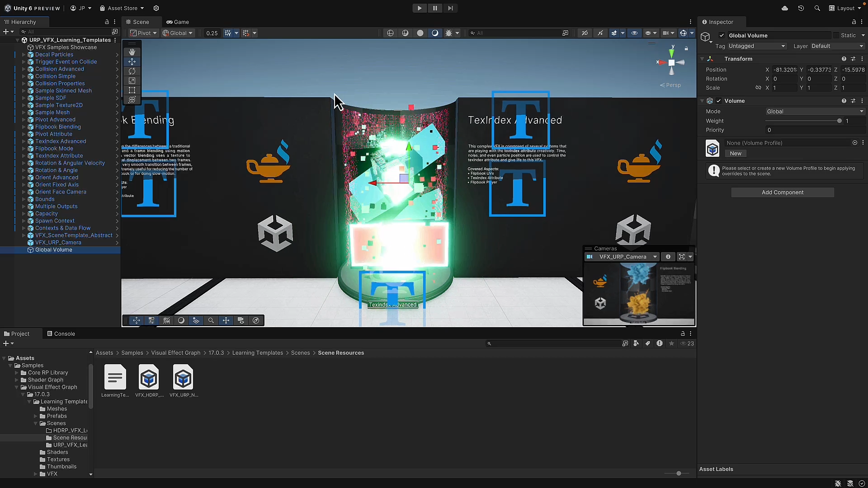Select the Rotate tool in the overlay toolbar

(x=132, y=71)
